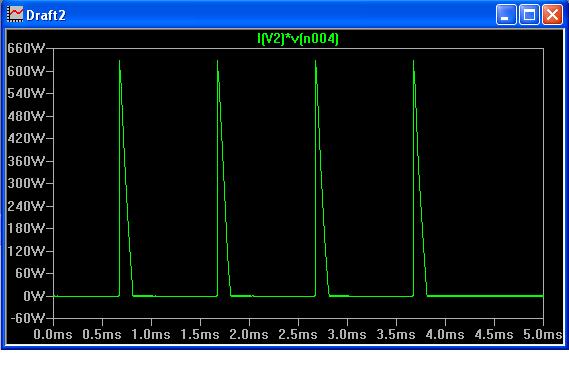Viewport: 569px width, 384px height.
Task: Click the 660W vertical axis label
Action: point(26,48)
